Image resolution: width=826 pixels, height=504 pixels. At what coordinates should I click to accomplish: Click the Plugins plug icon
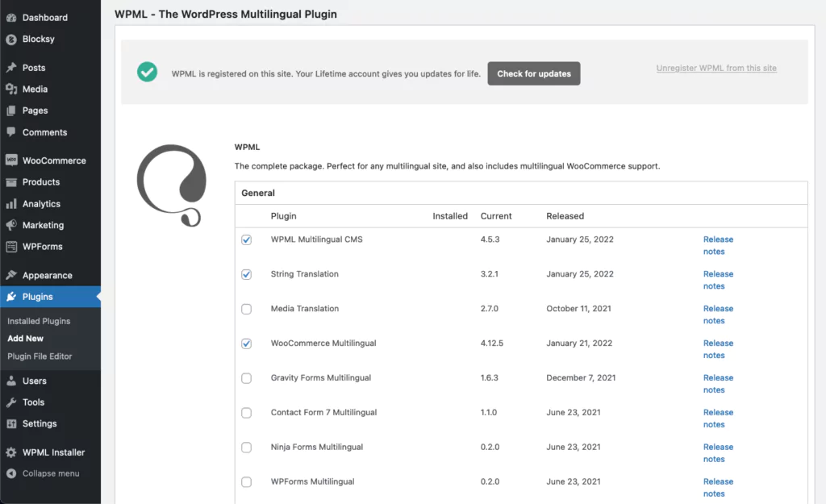(11, 297)
